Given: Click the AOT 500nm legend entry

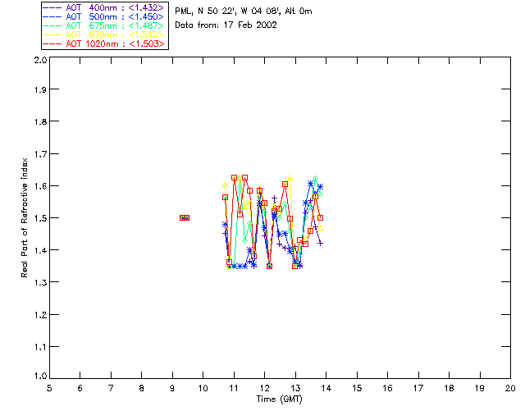Looking at the screenshot, I should (x=103, y=16).
